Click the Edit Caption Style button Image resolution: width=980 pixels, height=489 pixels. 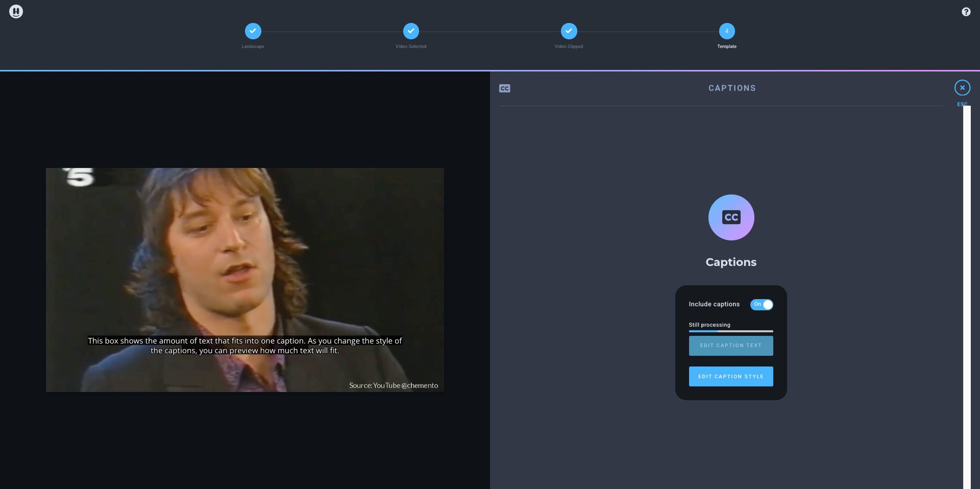coord(731,376)
